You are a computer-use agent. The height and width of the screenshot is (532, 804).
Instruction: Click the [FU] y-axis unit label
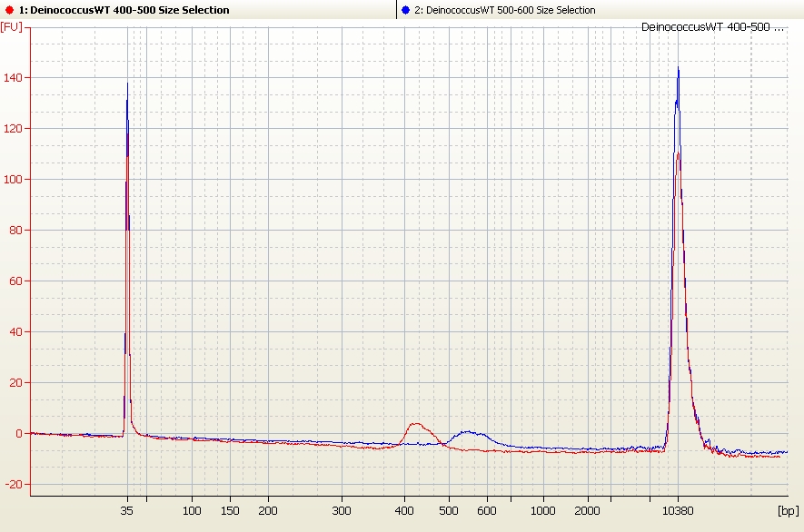[x=12, y=27]
